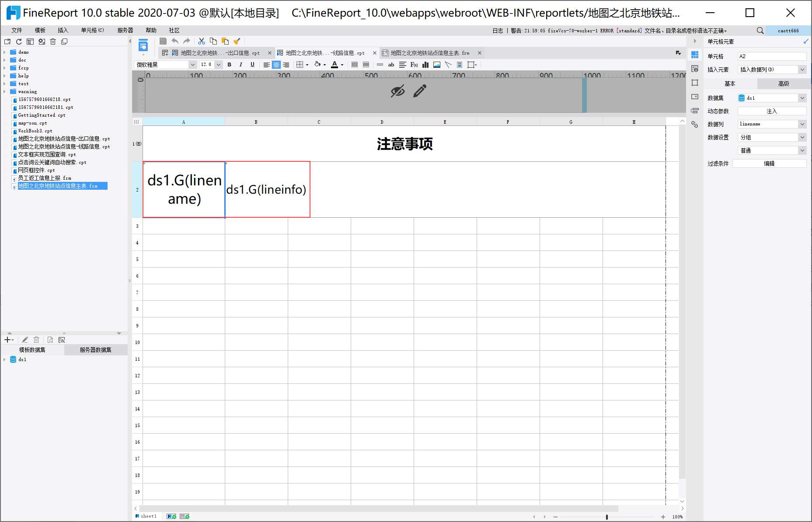Expand the ds1 dataset tree node
This screenshot has width=812, height=522.
coord(4,359)
